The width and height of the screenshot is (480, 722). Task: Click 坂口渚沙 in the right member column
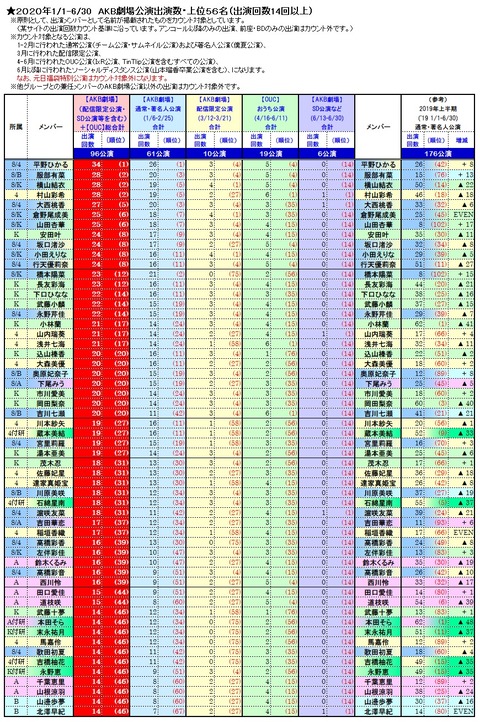coord(378,245)
